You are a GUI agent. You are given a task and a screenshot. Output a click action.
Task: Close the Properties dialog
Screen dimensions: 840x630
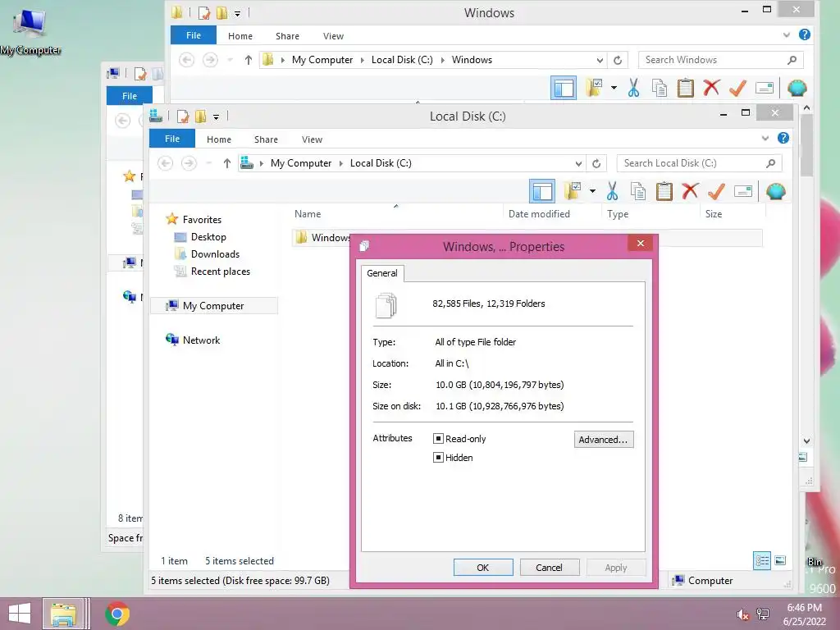click(x=640, y=243)
